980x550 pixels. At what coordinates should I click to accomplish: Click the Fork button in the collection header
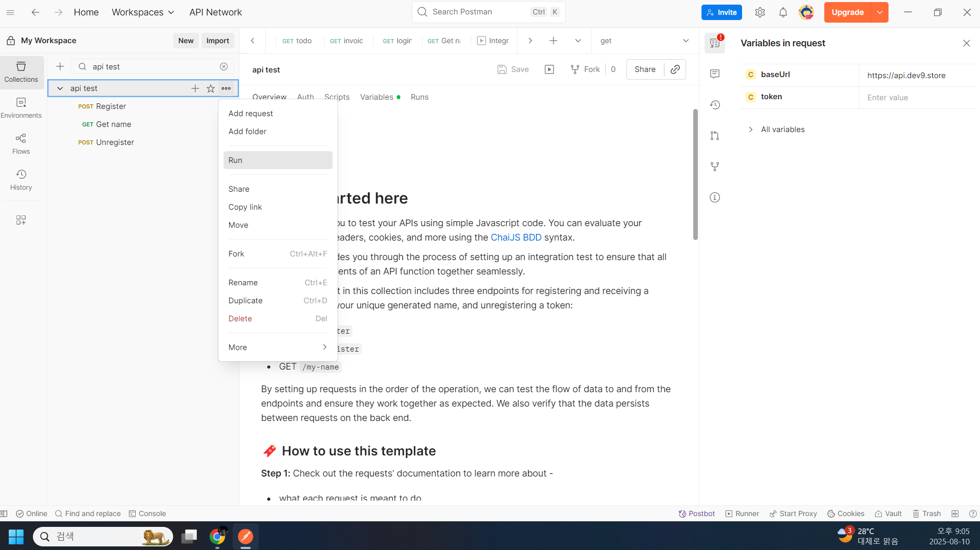585,69
